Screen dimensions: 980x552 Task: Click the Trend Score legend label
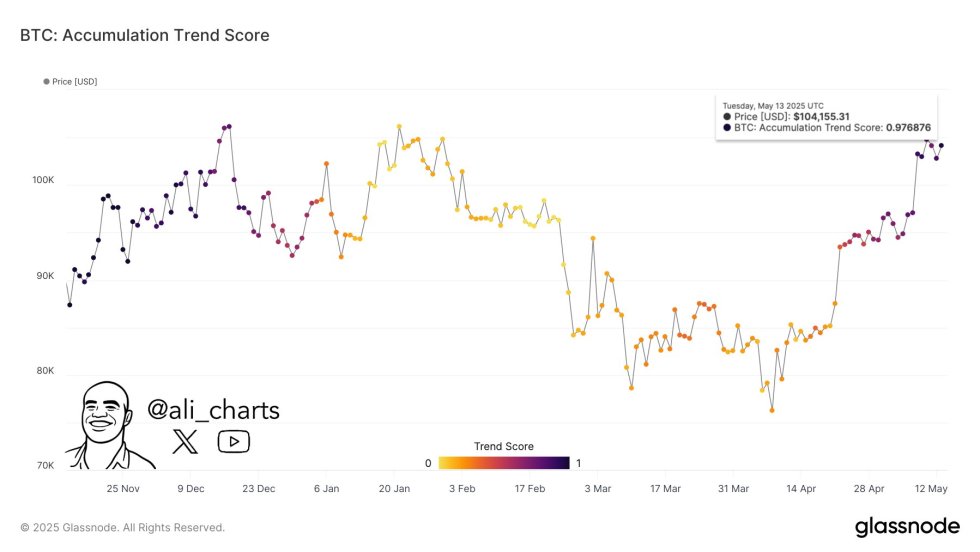pyautogui.click(x=503, y=446)
